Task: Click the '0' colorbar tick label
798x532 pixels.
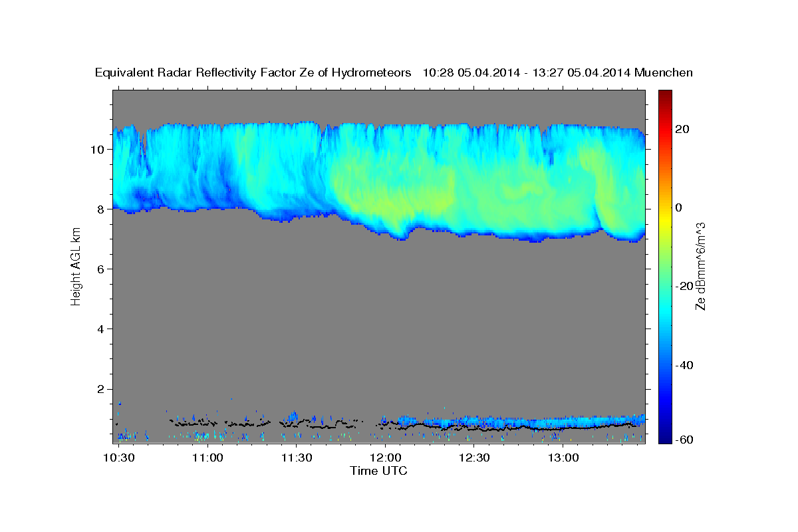Action: click(680, 207)
